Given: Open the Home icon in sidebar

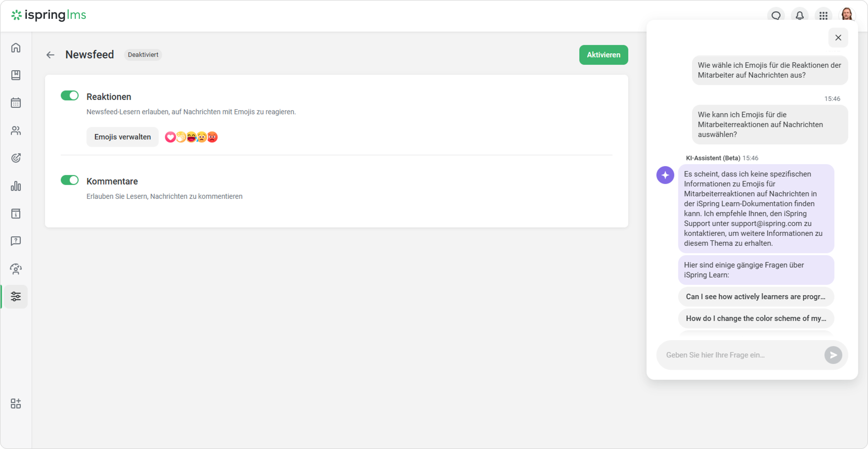Looking at the screenshot, I should 16,47.
